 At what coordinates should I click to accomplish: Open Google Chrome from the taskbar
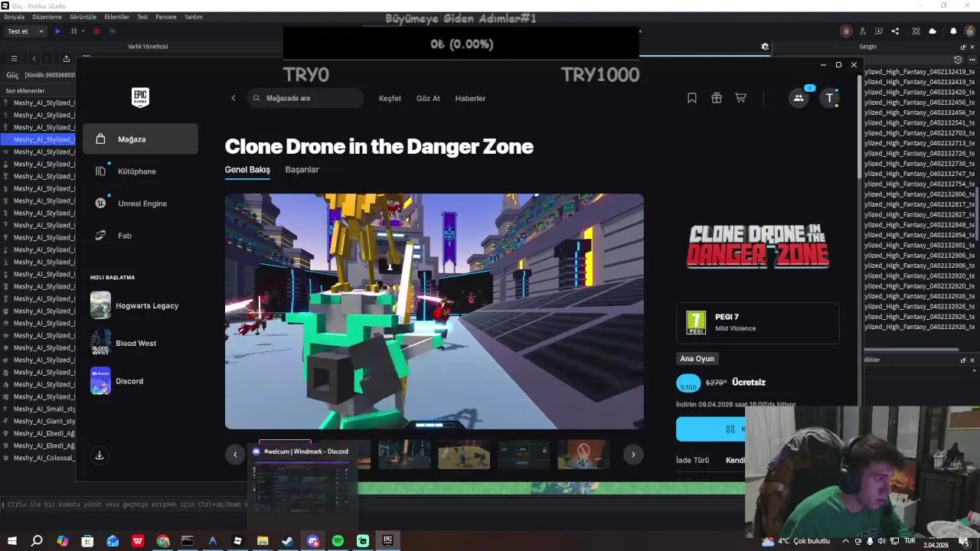pyautogui.click(x=163, y=541)
